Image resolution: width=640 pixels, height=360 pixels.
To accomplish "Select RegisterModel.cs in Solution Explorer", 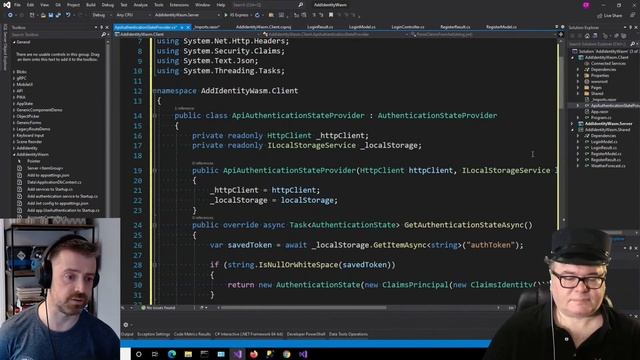I will [x=606, y=154].
